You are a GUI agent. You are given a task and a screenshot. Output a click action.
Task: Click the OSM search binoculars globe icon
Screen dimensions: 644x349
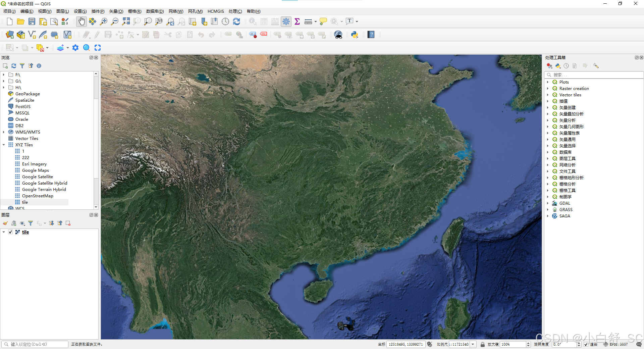coord(338,35)
